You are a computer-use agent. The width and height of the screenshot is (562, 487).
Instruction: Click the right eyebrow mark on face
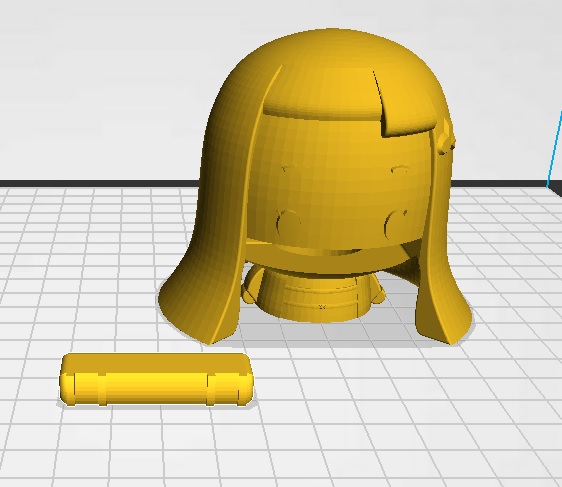pos(399,168)
